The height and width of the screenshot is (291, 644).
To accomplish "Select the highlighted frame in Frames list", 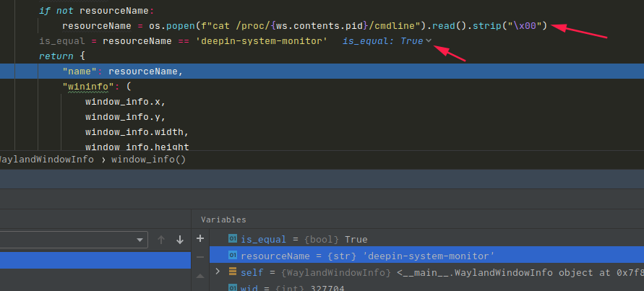I will 94,260.
